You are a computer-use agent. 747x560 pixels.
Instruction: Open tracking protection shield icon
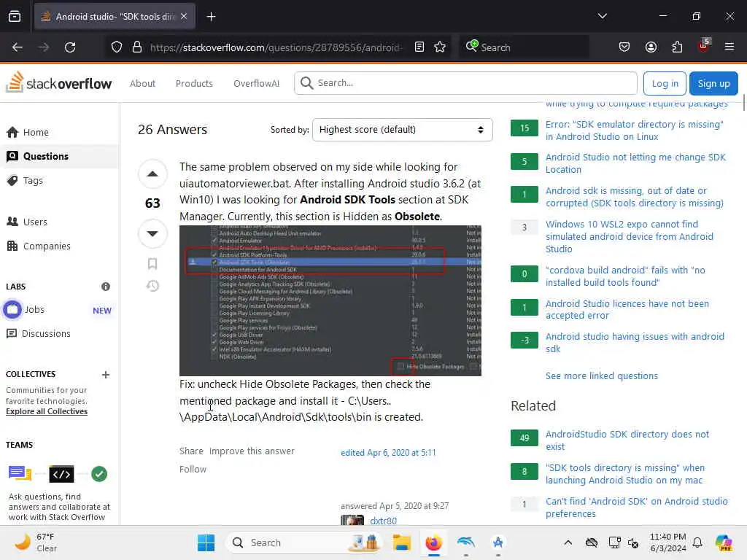[x=117, y=47]
